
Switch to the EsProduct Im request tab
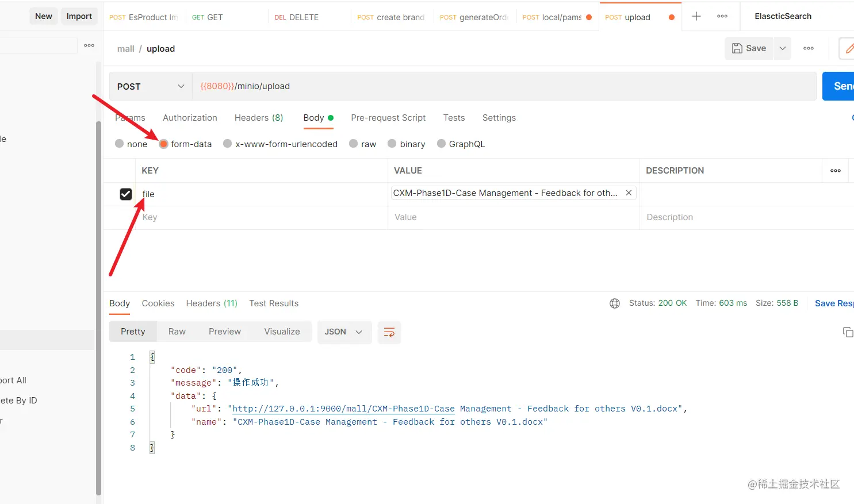(144, 17)
